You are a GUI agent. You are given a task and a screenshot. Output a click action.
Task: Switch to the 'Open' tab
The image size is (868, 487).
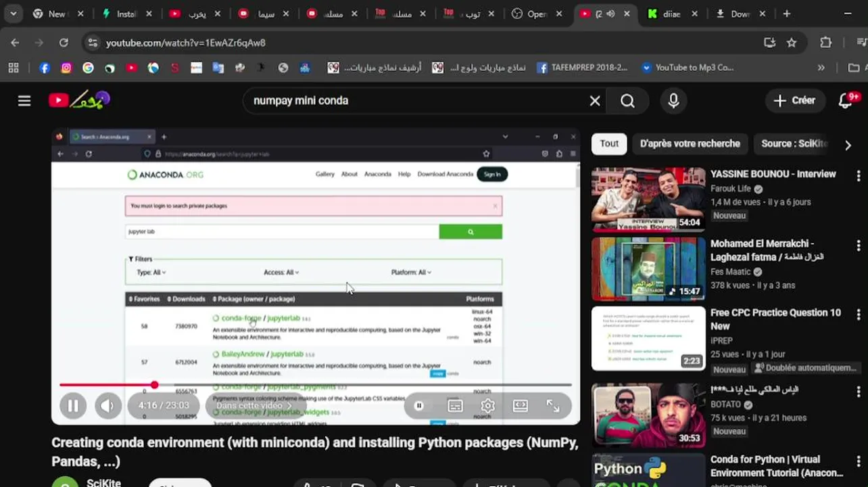point(537,14)
